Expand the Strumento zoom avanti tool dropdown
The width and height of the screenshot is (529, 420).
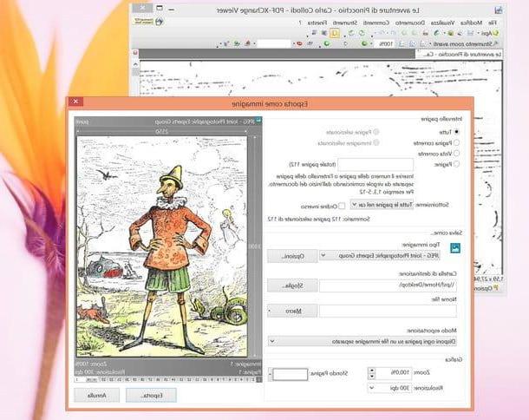[x=430, y=44]
